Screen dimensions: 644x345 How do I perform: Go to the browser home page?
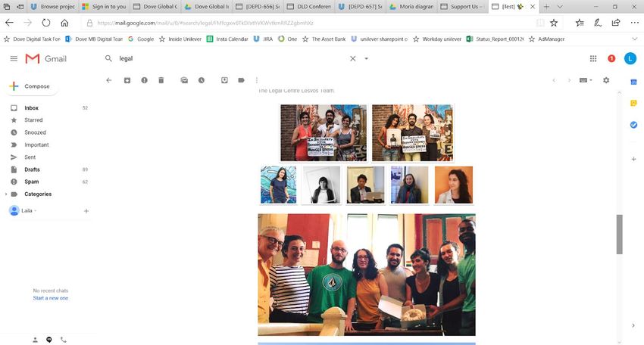(64, 23)
